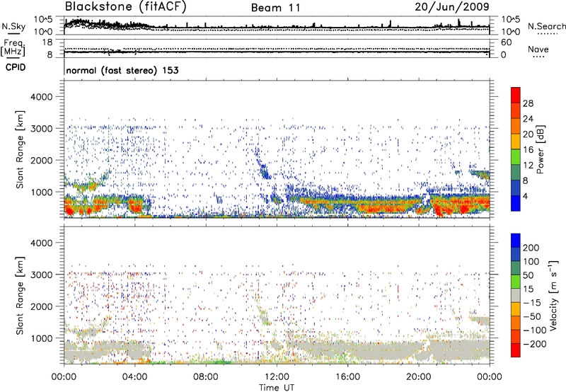Click the '20' value on Power colorbar
This screenshot has width=566, height=392.
528,134
